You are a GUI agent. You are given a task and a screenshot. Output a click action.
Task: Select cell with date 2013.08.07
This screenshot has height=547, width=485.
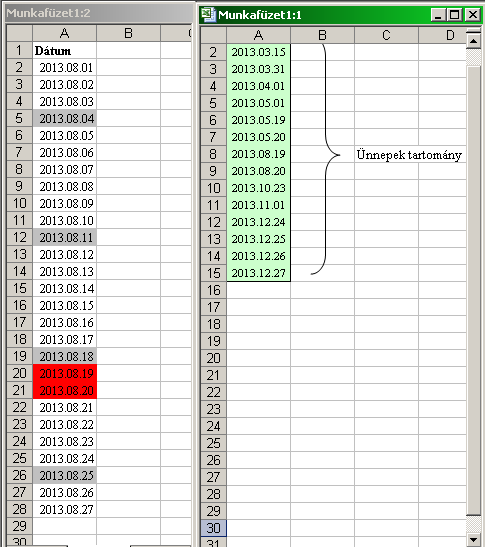[65, 170]
